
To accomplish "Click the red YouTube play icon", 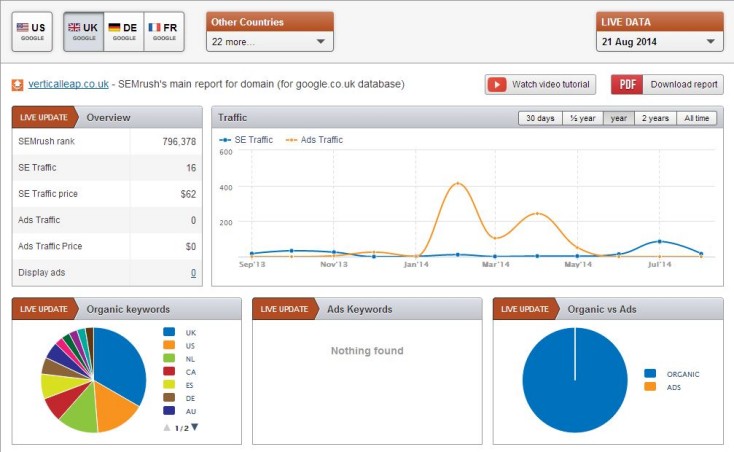I will [x=497, y=85].
